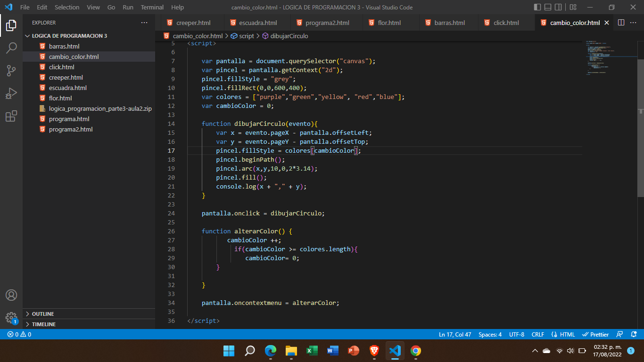This screenshot has width=644, height=362.
Task: Toggle the primary side bar layout icon
Action: tap(537, 7)
